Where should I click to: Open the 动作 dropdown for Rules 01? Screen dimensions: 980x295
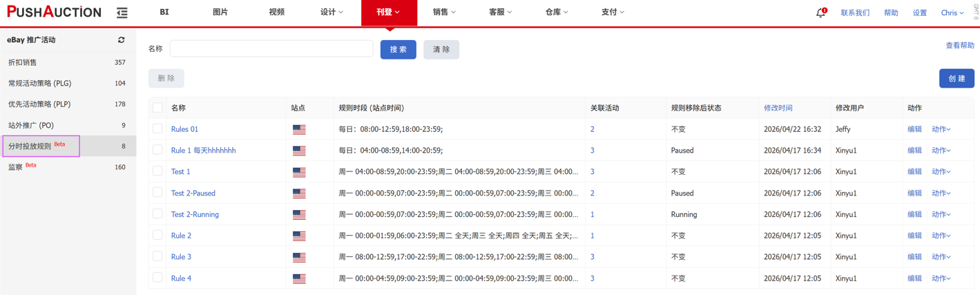(x=941, y=129)
